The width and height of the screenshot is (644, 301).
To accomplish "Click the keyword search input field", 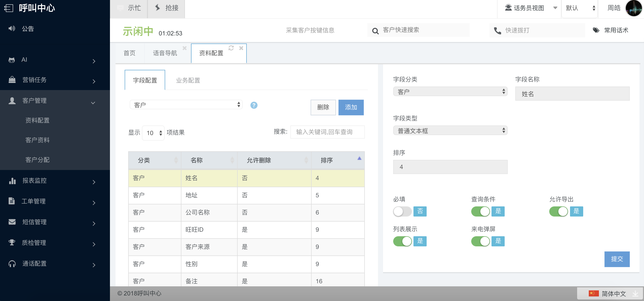I will click(327, 132).
